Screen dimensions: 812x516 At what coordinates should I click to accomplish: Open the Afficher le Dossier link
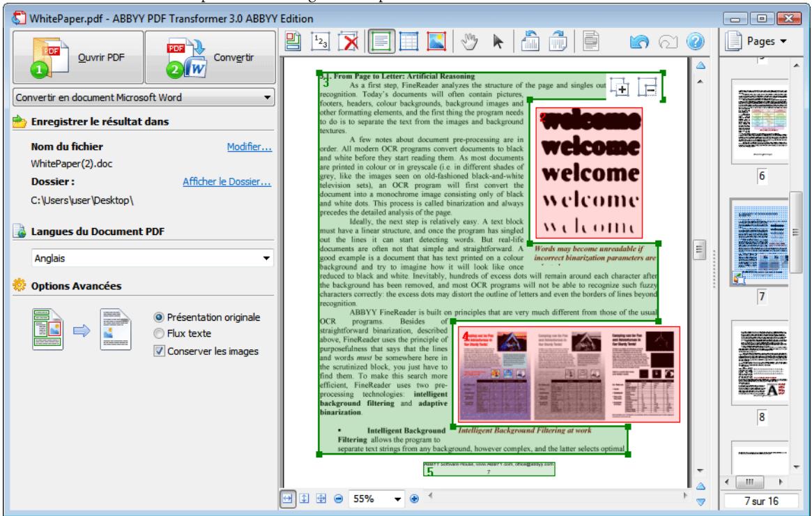tap(227, 182)
